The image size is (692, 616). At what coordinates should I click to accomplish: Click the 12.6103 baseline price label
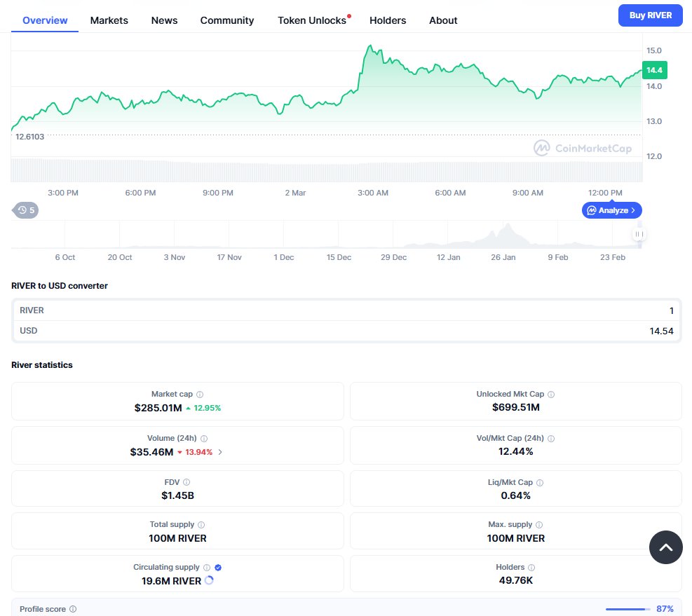pyautogui.click(x=30, y=137)
